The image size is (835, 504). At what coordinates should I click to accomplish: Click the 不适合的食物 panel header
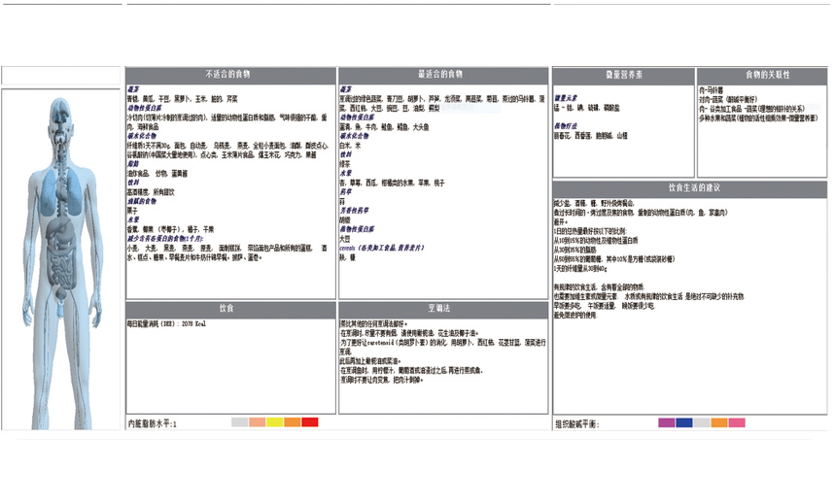(230, 76)
